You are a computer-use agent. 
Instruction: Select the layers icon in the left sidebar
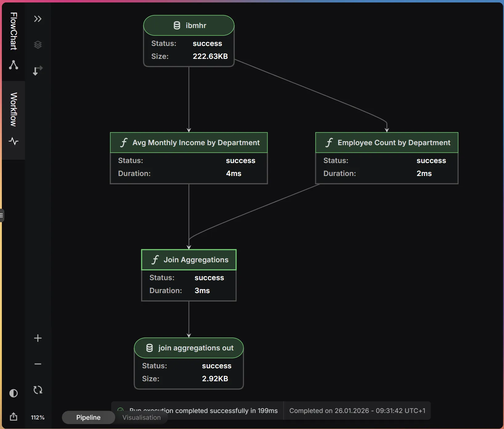tap(38, 45)
